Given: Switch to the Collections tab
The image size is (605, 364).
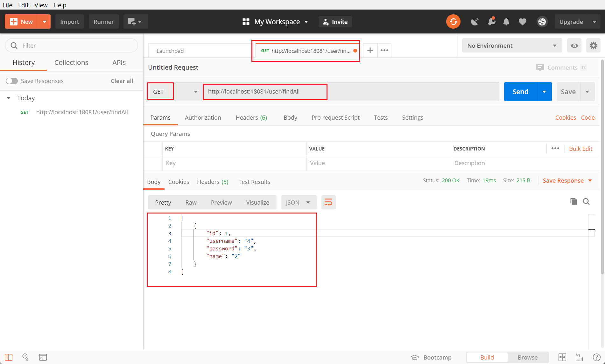Looking at the screenshot, I should point(71,62).
